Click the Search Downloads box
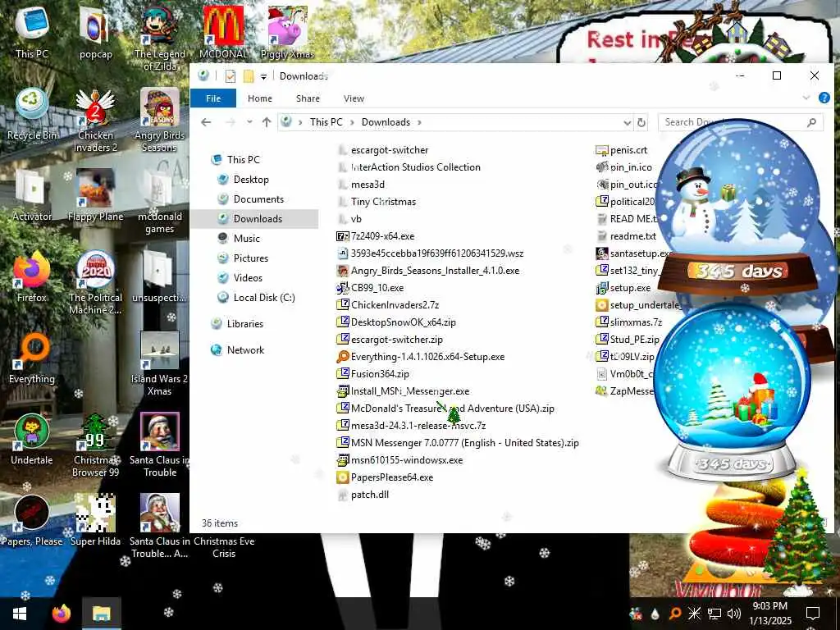Screen dimensions: 840x630 (741, 122)
